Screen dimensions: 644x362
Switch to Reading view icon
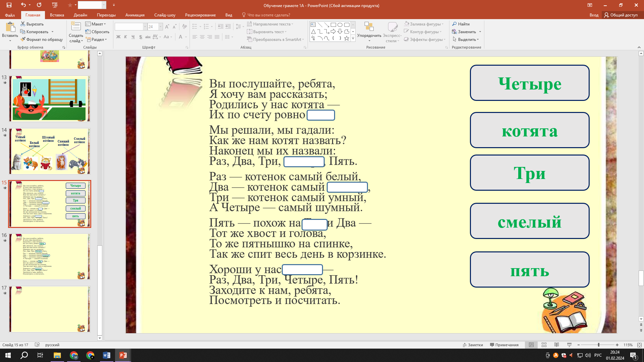(x=557, y=345)
